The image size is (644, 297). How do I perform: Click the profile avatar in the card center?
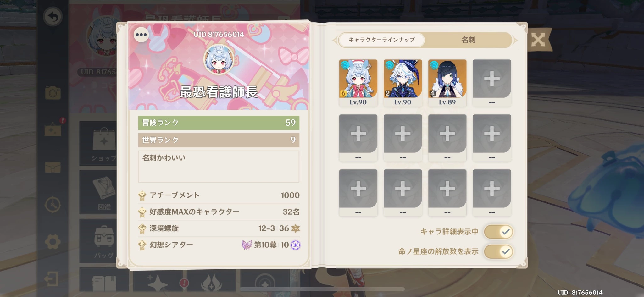[219, 60]
